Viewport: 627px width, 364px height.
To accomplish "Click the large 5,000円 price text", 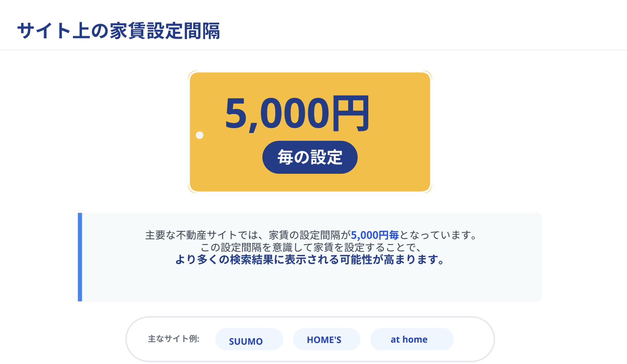I will coord(297,114).
